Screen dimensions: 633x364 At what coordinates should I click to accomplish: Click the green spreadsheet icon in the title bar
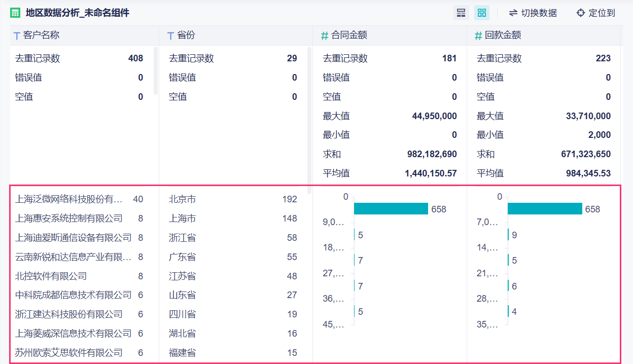(15, 12)
